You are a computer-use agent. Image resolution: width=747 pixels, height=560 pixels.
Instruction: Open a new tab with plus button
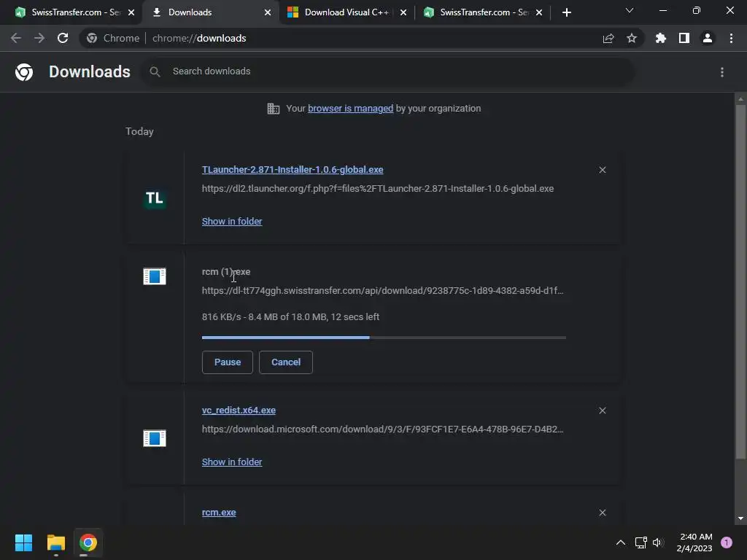point(566,12)
